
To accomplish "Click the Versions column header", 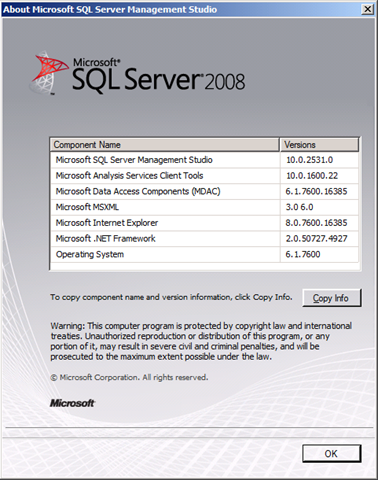I will [319, 145].
